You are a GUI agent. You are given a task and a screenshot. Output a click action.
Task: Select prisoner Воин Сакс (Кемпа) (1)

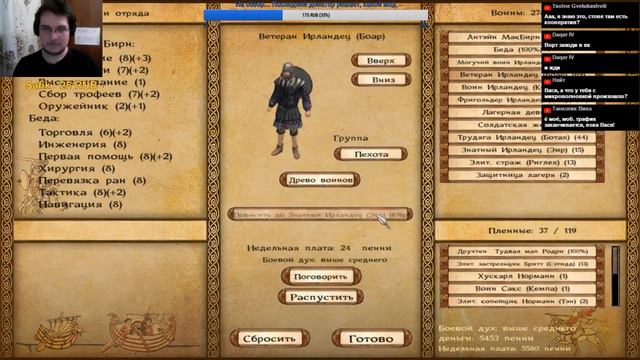[522, 289]
